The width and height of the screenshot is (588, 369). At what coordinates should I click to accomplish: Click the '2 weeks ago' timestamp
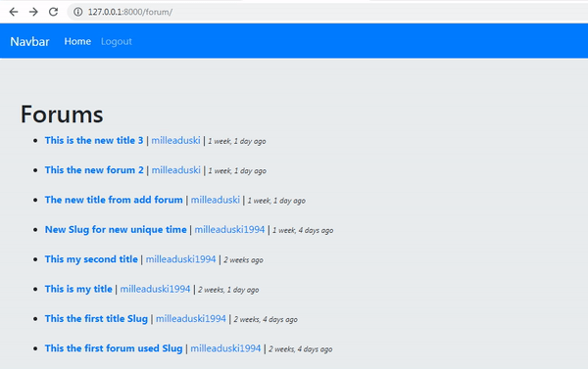pos(243,260)
